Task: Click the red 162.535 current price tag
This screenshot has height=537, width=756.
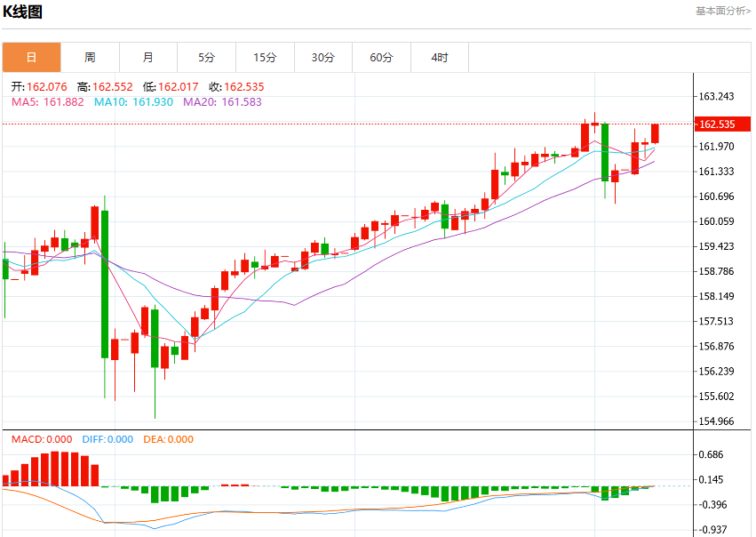Action: tap(722, 124)
